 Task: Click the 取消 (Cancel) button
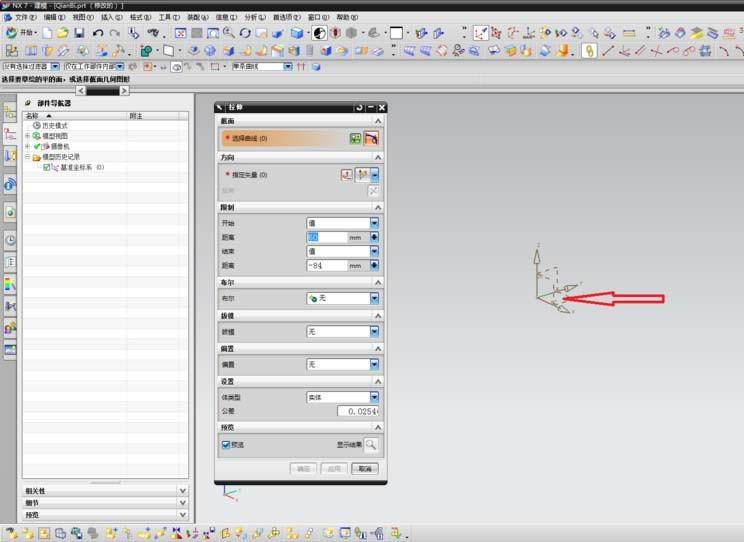[365, 468]
